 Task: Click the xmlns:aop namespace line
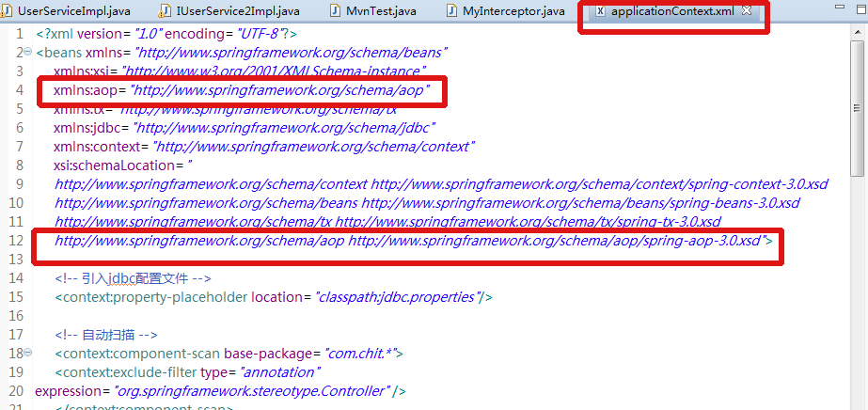[242, 90]
